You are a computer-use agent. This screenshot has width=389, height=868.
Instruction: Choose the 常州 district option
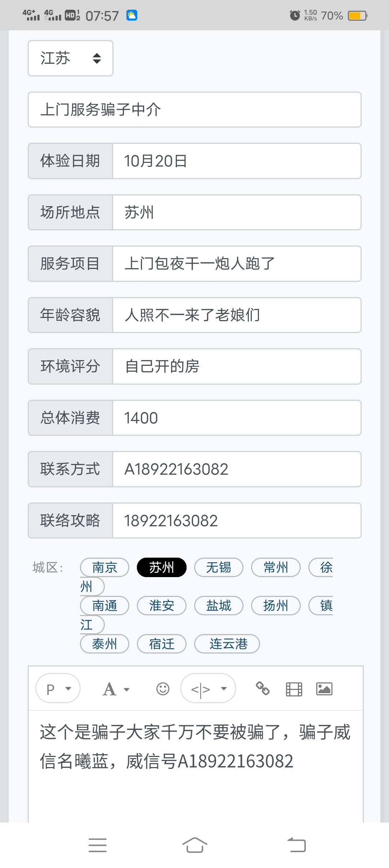[276, 567]
